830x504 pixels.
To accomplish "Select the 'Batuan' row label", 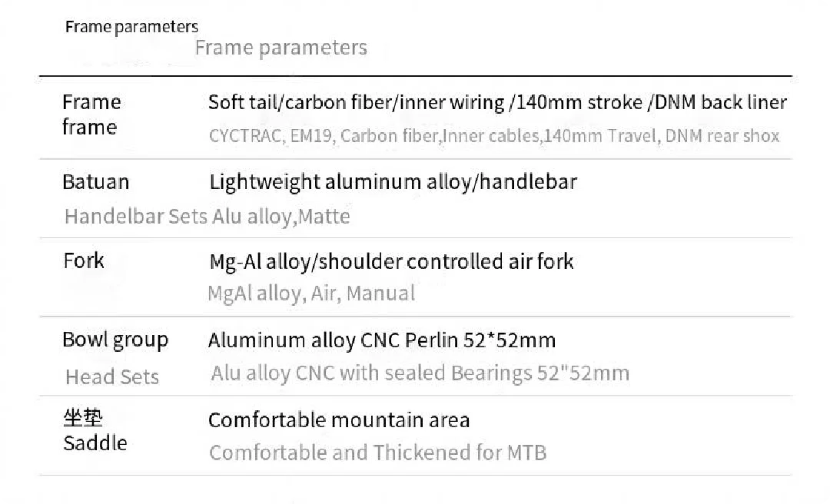I will pos(96,182).
